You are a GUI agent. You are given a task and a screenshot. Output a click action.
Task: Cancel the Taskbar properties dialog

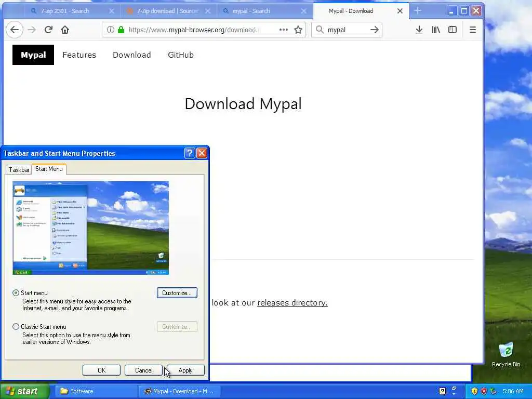click(x=143, y=370)
